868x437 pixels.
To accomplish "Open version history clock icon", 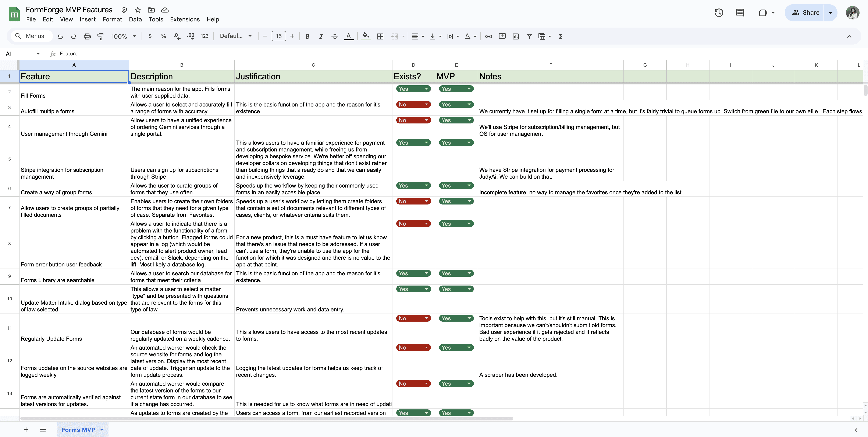I will pos(719,13).
